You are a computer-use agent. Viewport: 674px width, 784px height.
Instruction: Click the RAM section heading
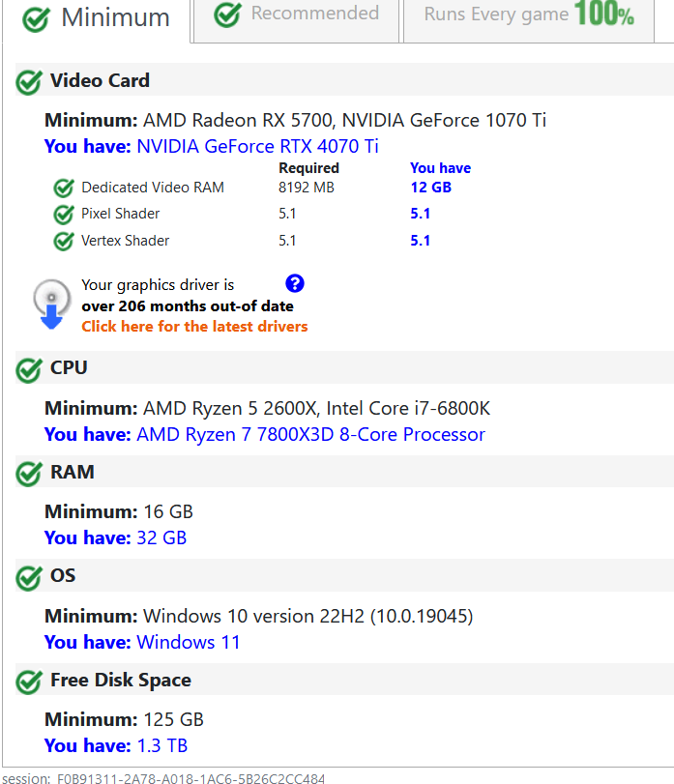pos(73,472)
